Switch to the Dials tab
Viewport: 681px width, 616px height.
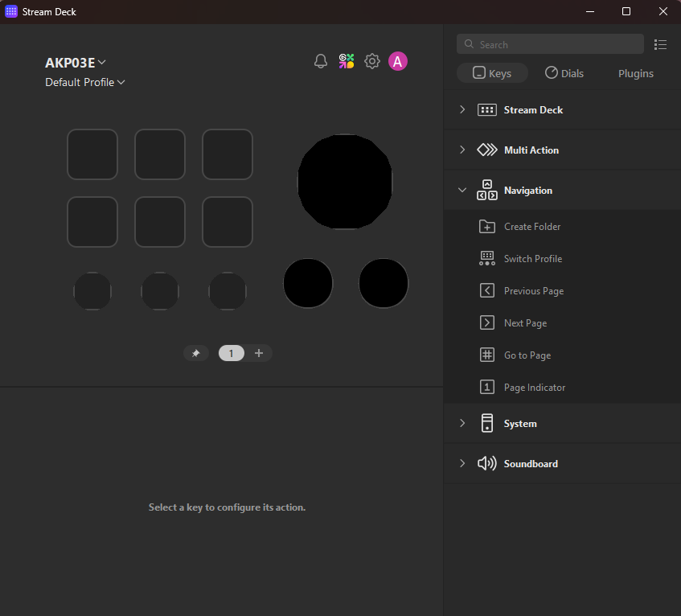tap(564, 73)
